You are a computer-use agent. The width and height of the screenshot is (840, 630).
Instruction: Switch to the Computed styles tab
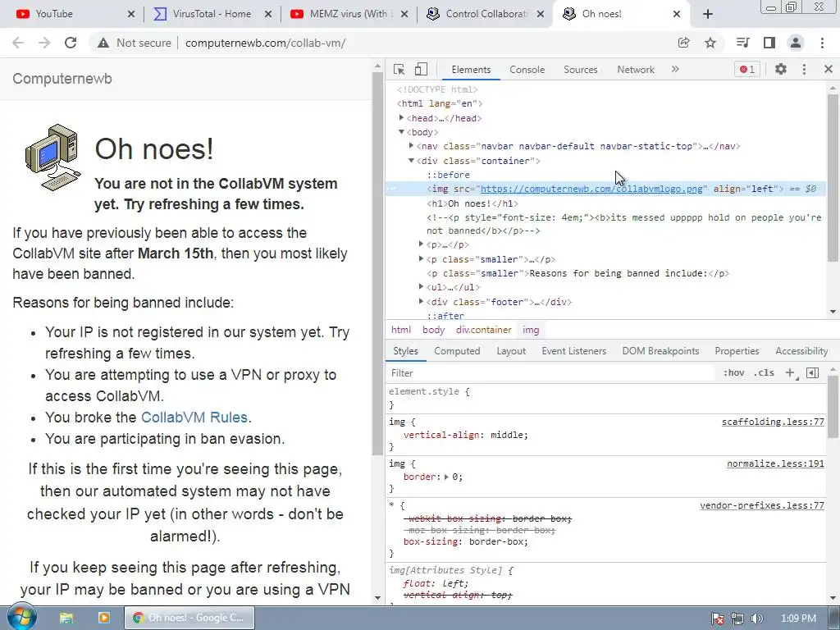coord(457,351)
